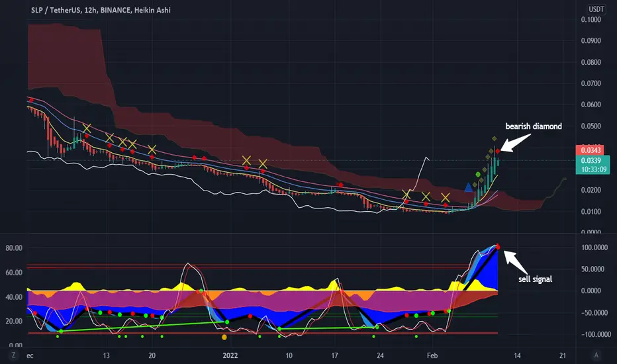Click the 2022 date label on time axis
Viewport: 617px width, 364px height.
coord(230,356)
